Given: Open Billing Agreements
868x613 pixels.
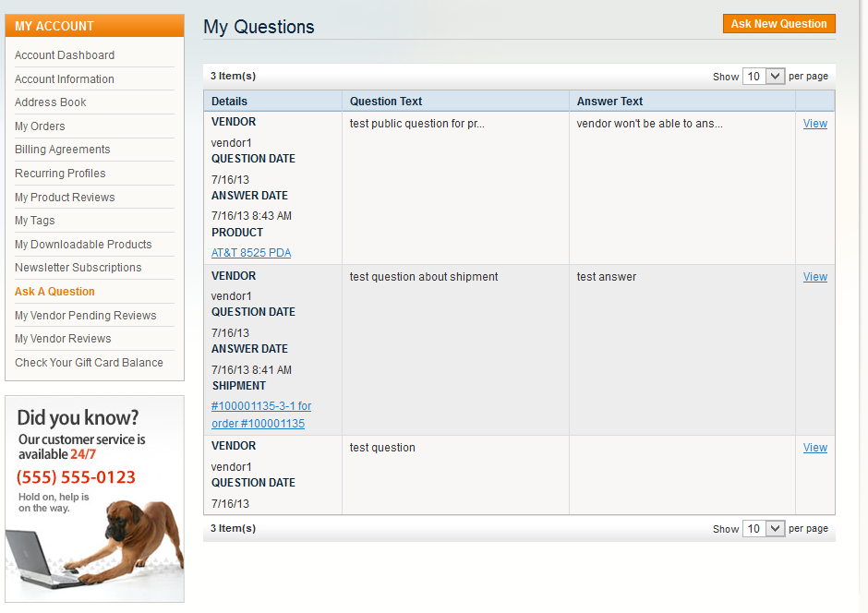Looking at the screenshot, I should coord(63,150).
